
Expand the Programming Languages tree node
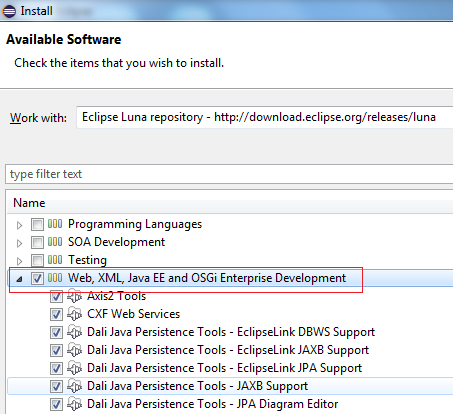point(19,225)
